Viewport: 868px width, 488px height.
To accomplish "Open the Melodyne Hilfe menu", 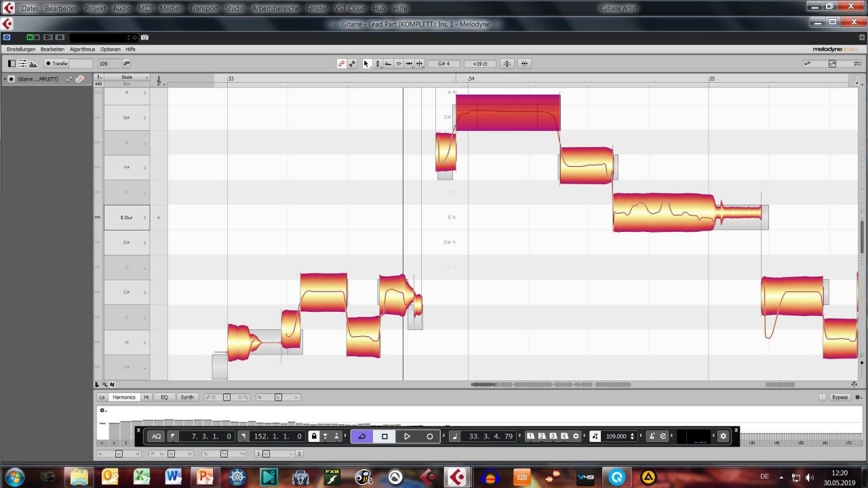I will tap(130, 49).
